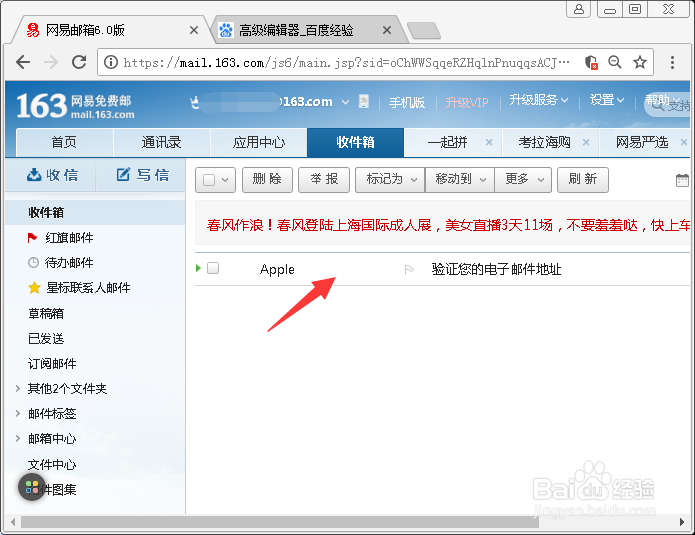The width and height of the screenshot is (695, 535).
Task: Expand 其他2个文件夹 in sidebar
Action: point(18,389)
